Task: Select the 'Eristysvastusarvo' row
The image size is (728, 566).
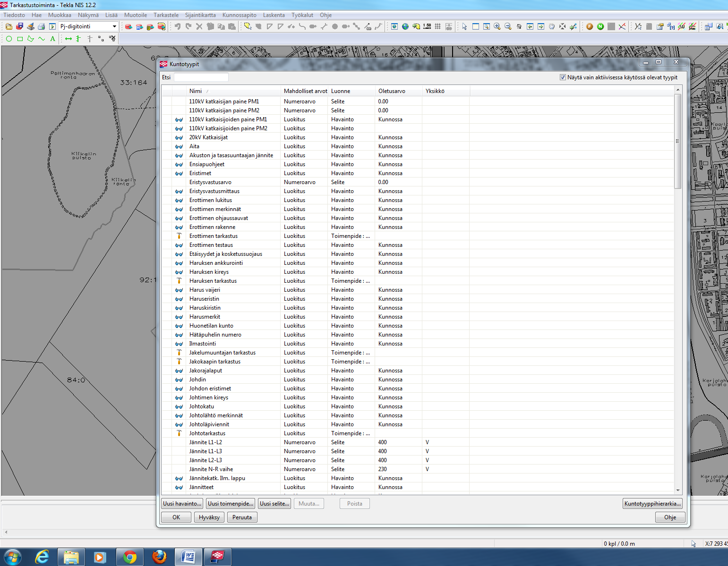Action: coord(418,182)
